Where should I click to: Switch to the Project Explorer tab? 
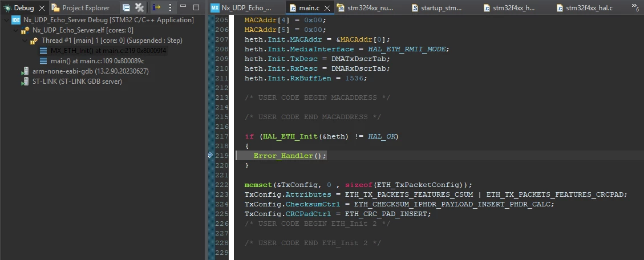click(80, 8)
